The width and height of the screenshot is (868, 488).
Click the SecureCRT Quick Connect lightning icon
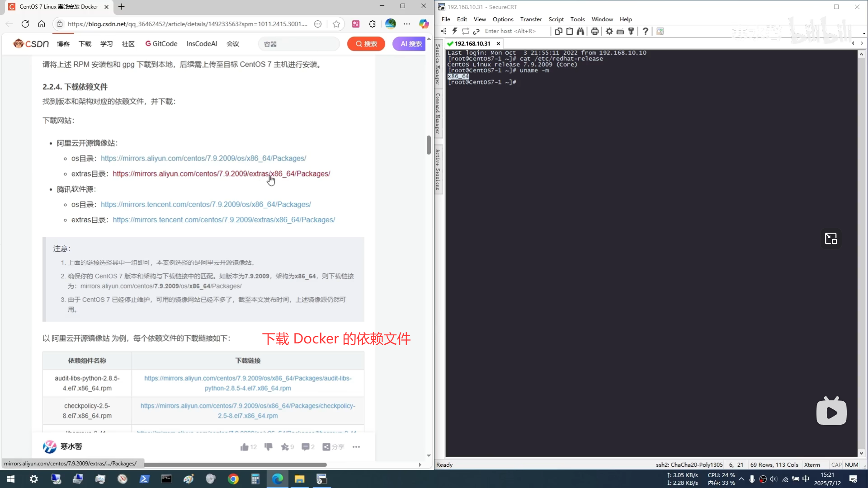point(454,31)
